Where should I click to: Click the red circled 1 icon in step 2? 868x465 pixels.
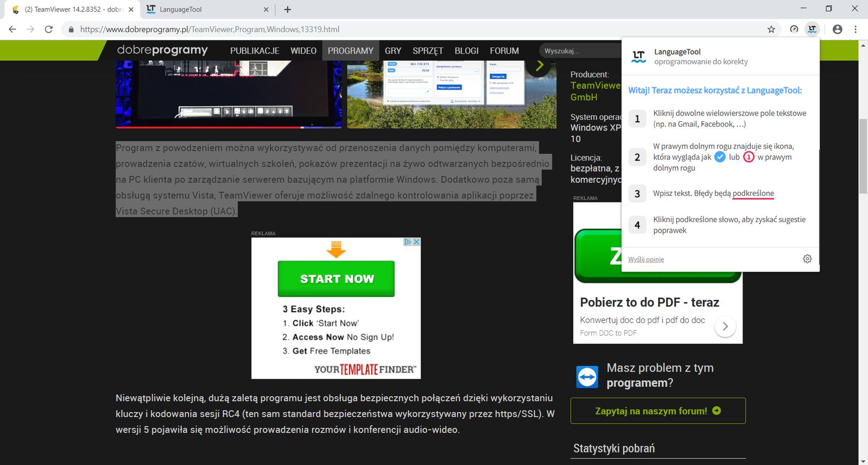[x=749, y=157]
